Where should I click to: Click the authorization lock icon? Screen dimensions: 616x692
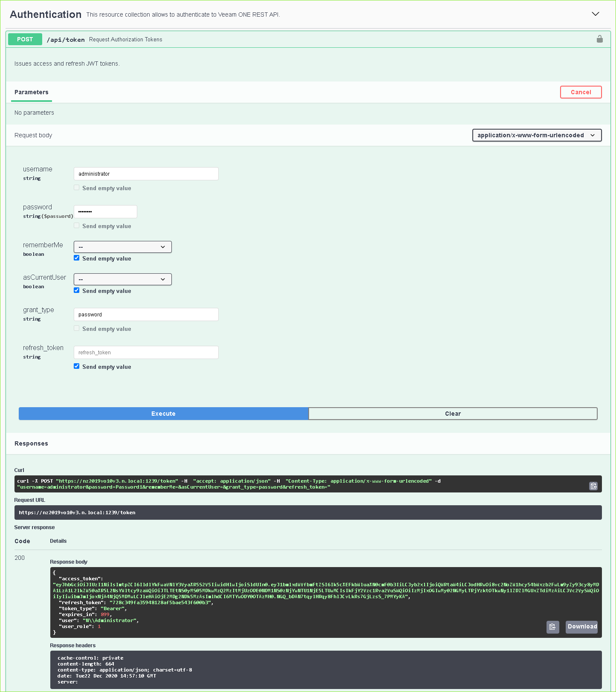[x=599, y=39]
